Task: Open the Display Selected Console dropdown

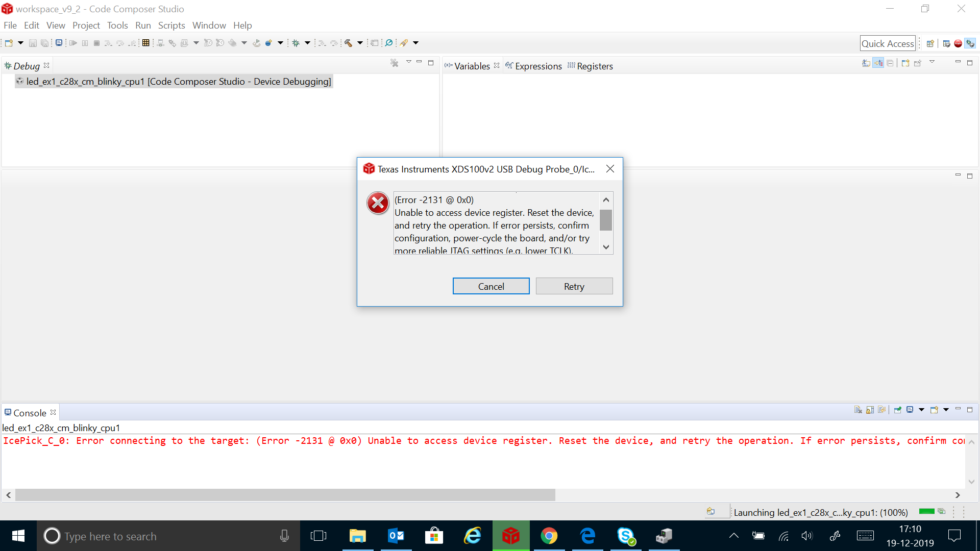Action: pos(921,410)
